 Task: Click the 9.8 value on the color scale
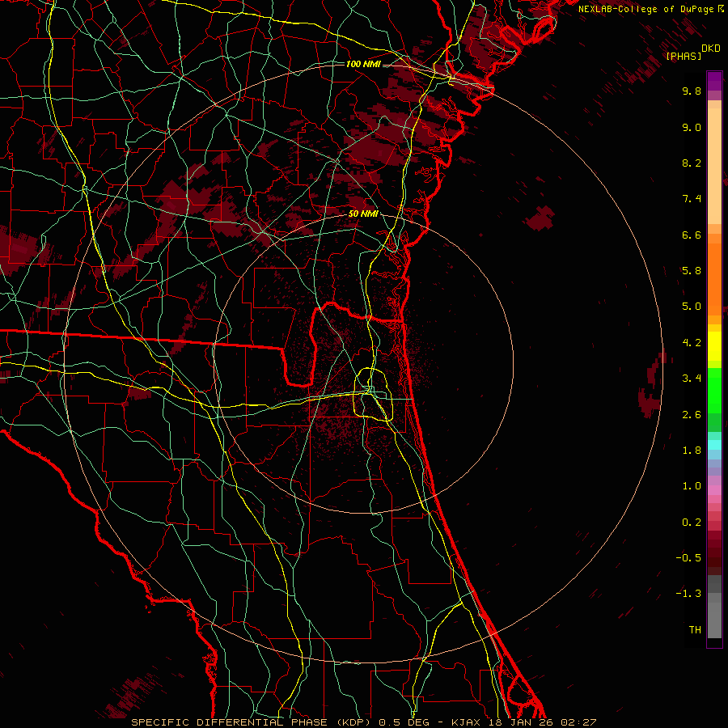tap(692, 91)
